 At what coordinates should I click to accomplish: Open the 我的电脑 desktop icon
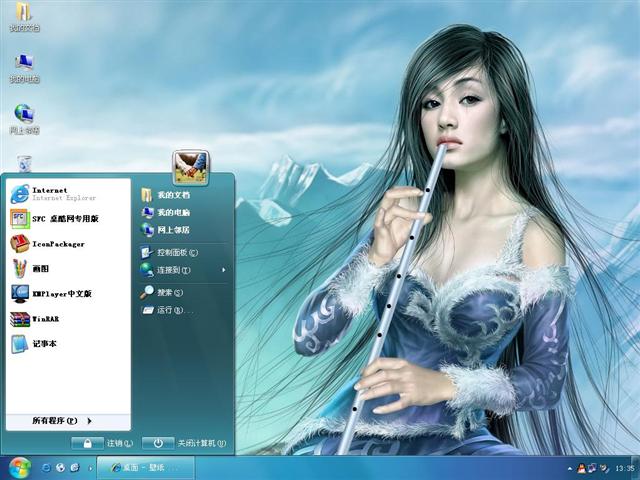24,68
